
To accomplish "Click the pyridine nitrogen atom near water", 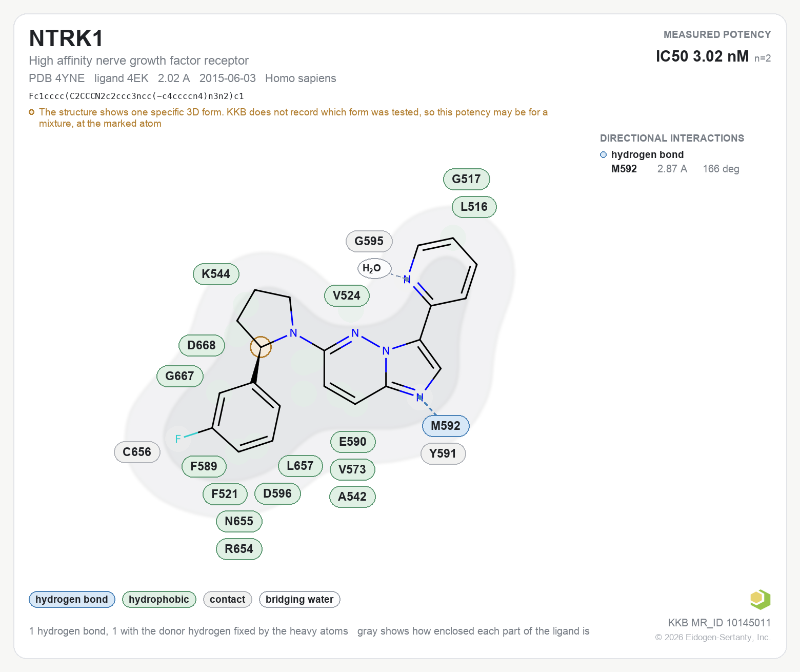I will pyautogui.click(x=407, y=280).
